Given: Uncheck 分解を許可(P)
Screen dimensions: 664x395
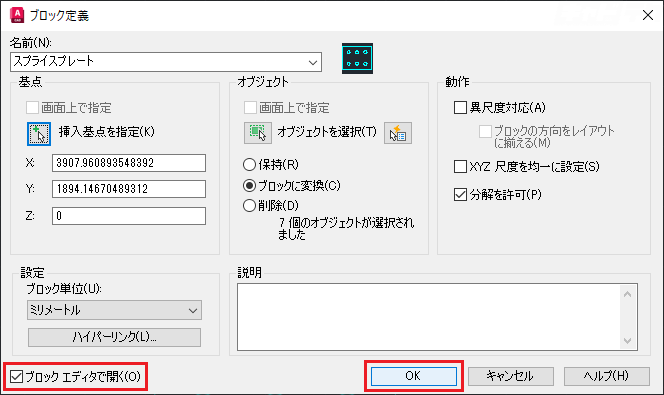Looking at the screenshot, I should point(460,195).
